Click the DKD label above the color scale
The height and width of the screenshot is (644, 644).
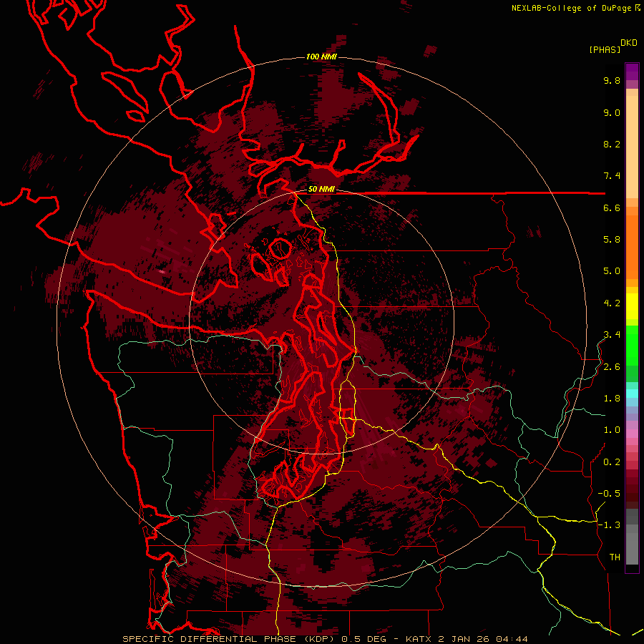pyautogui.click(x=629, y=42)
